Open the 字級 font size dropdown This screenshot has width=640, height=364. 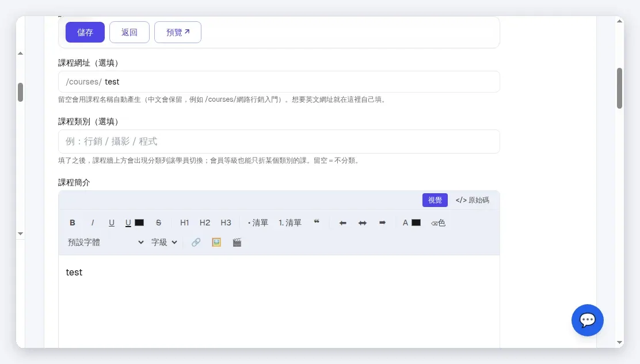coord(164,242)
